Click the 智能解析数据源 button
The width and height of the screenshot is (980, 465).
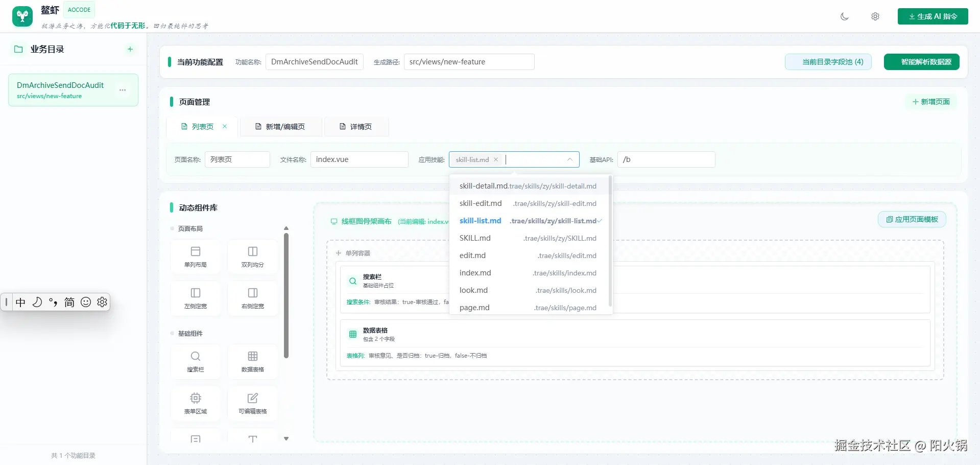coord(921,62)
